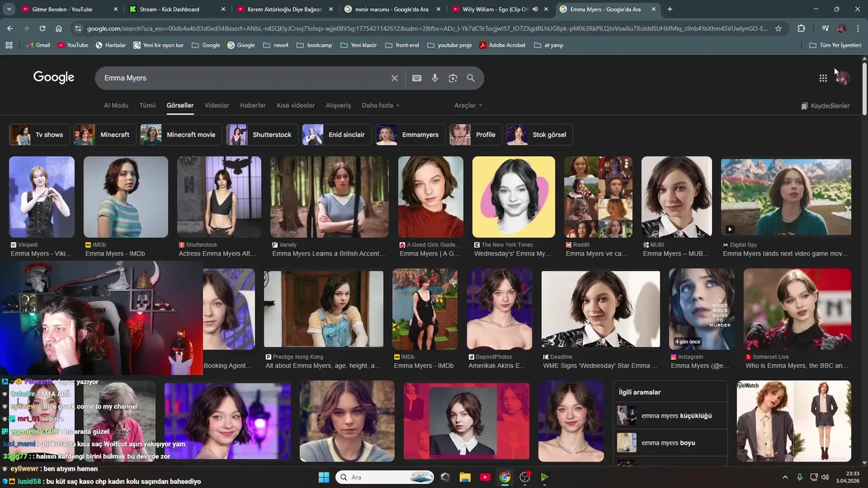Mute the Willy William tab audio icon
868x488 pixels.
535,9
